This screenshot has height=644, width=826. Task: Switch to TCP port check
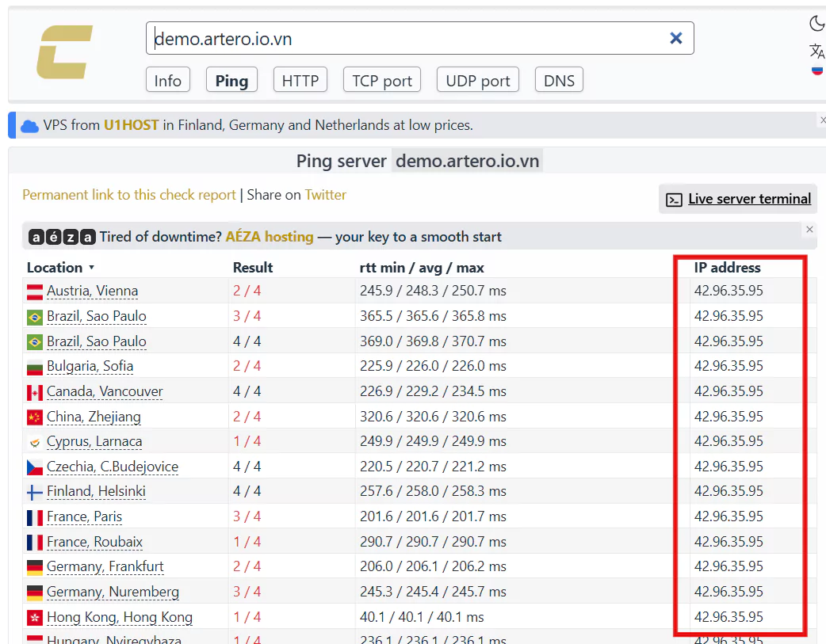point(382,81)
